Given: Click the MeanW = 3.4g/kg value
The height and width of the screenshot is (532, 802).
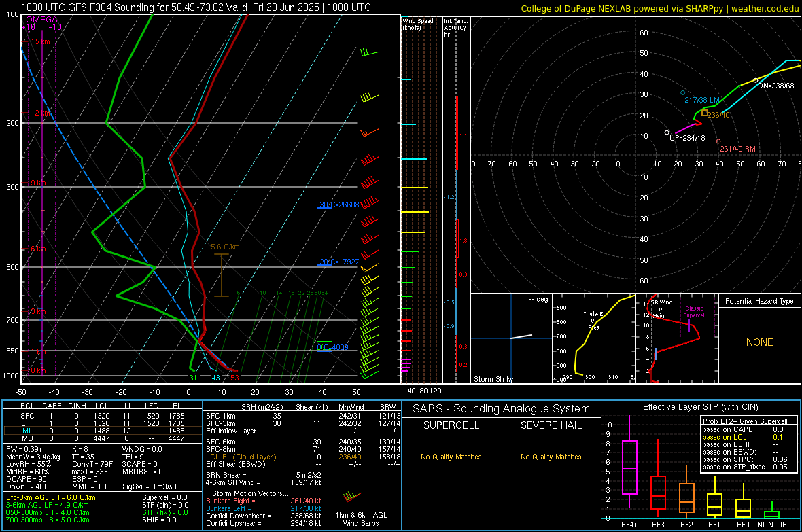Looking at the screenshot, I should (33, 457).
